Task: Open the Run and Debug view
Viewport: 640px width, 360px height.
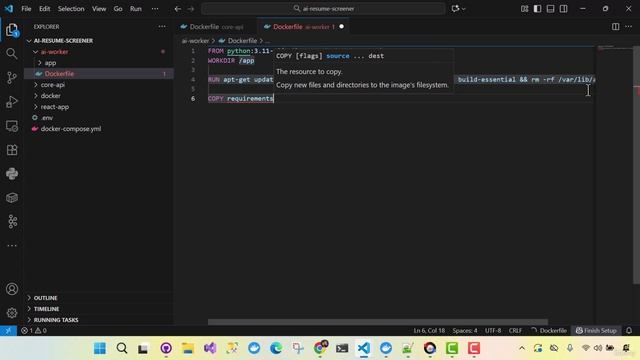Action: coord(12,102)
